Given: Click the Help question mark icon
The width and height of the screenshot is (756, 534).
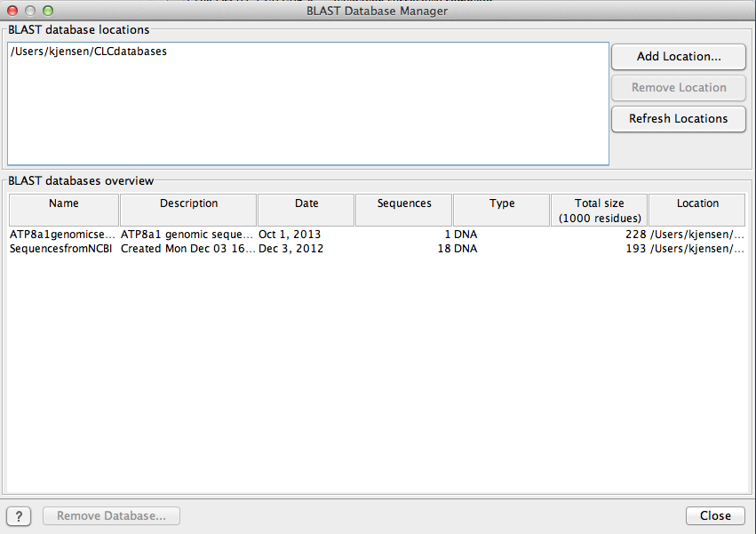Looking at the screenshot, I should click(x=19, y=515).
